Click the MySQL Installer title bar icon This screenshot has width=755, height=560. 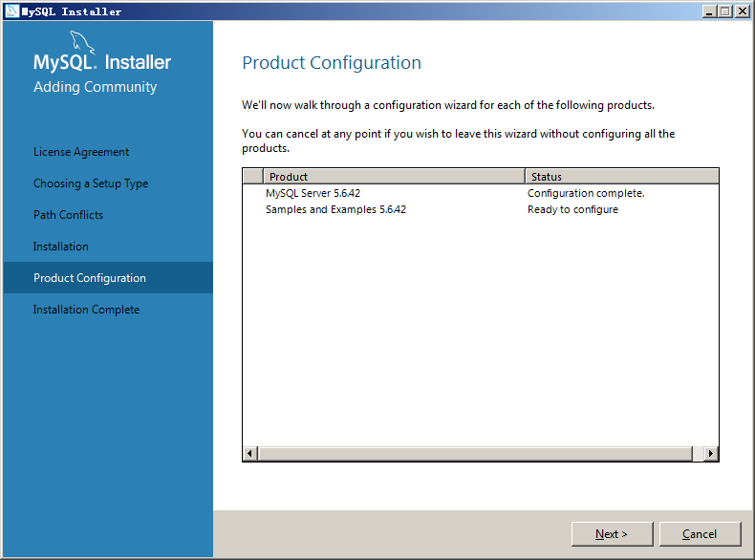click(12, 11)
